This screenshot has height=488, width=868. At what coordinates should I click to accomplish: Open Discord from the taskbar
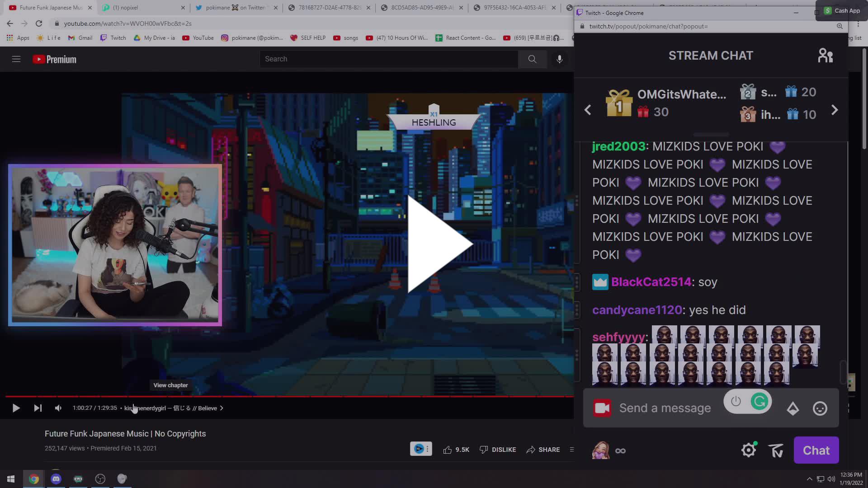tap(56, 479)
